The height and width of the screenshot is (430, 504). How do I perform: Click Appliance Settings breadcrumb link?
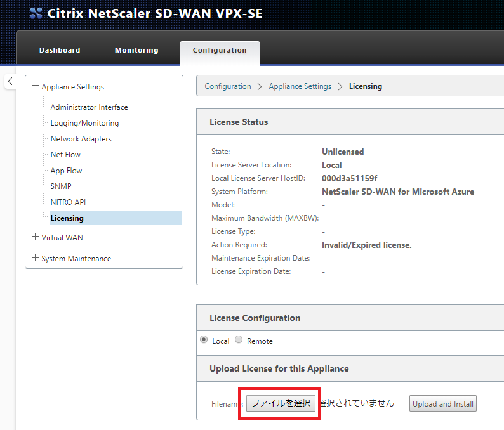[300, 86]
